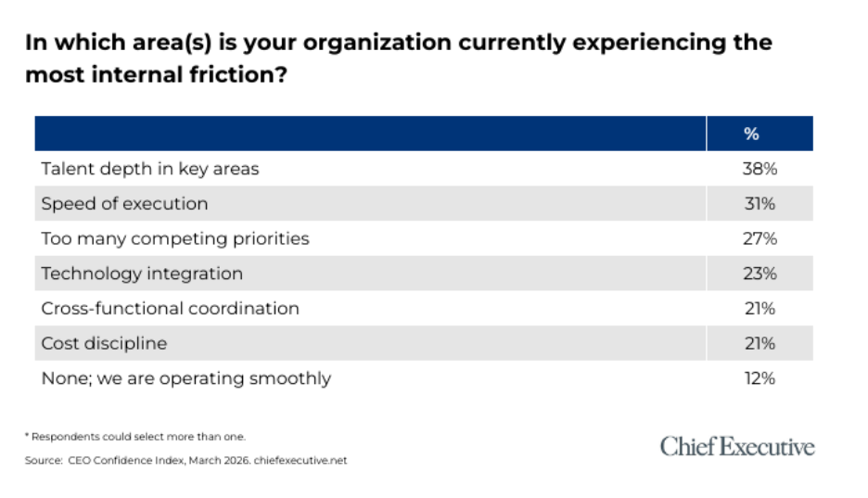The image size is (868, 498).
Task: Select the "Cross-functional coordination" row label
Action: click(170, 308)
